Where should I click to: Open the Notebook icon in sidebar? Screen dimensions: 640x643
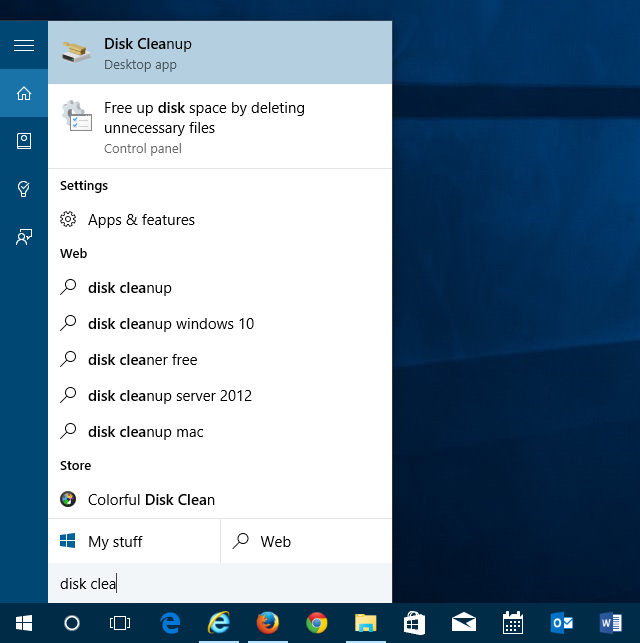[x=24, y=141]
